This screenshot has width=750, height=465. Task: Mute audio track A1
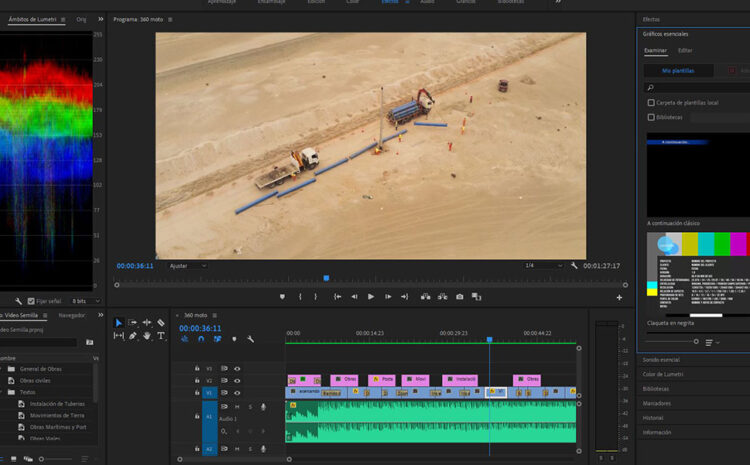click(x=237, y=407)
